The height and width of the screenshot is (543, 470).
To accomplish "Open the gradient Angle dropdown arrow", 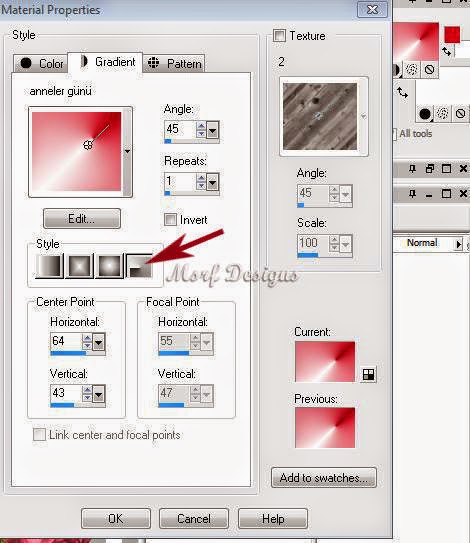I will pyautogui.click(x=212, y=130).
